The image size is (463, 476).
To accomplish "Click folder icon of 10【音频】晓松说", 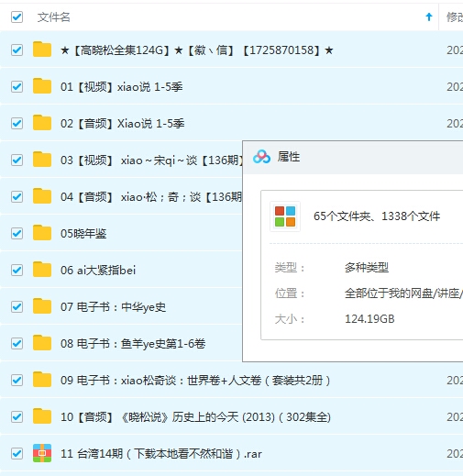I will pos(42,416).
